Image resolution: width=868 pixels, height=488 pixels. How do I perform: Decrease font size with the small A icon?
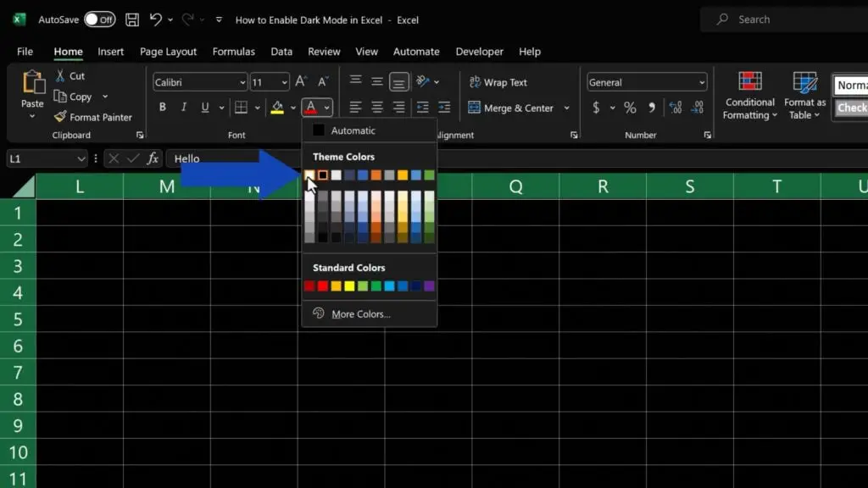click(x=323, y=82)
